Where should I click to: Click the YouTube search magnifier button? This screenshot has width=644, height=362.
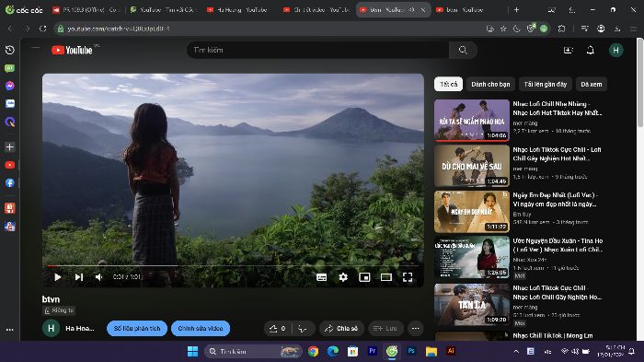point(463,50)
